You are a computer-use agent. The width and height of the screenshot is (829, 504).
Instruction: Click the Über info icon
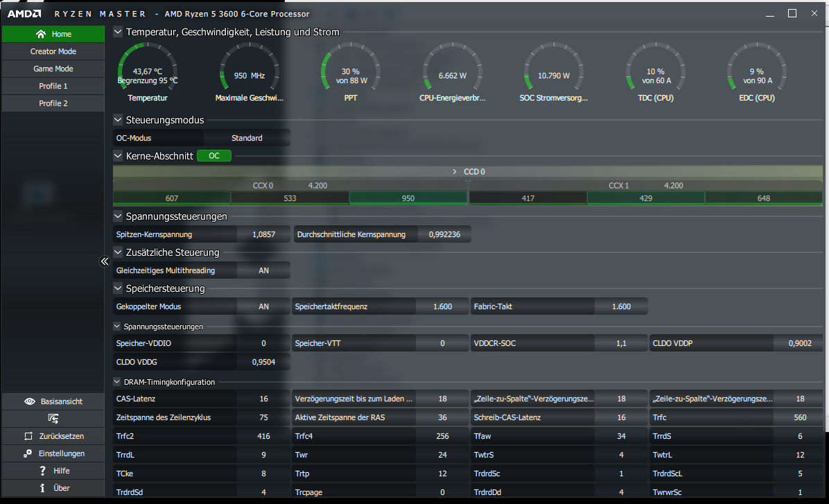pyautogui.click(x=42, y=488)
